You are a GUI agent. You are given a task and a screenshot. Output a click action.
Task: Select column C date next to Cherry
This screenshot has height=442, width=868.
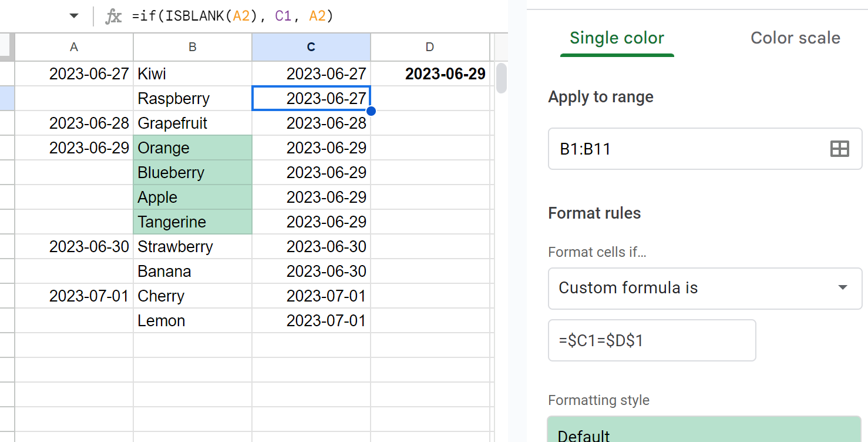[x=311, y=296]
